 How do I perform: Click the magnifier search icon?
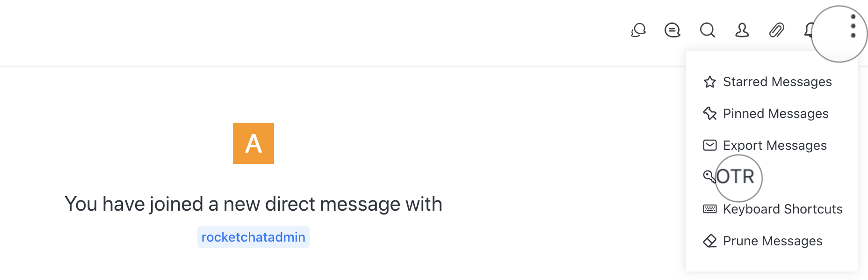pos(707,30)
